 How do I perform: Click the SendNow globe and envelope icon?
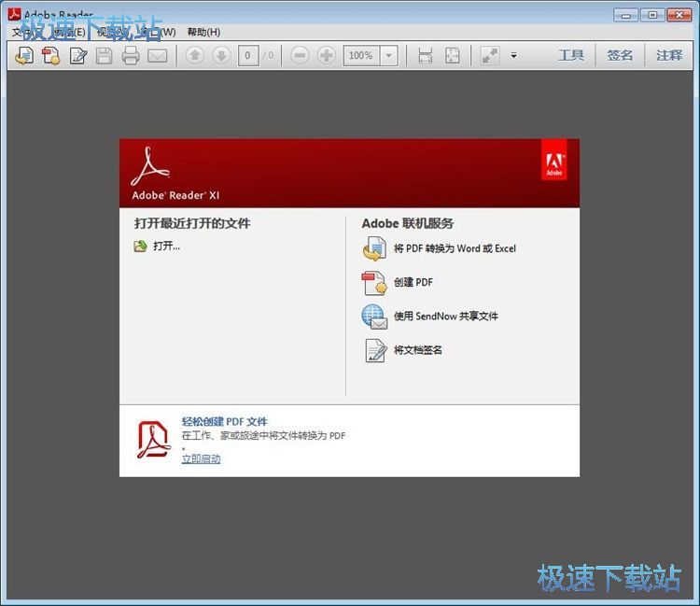[x=374, y=317]
